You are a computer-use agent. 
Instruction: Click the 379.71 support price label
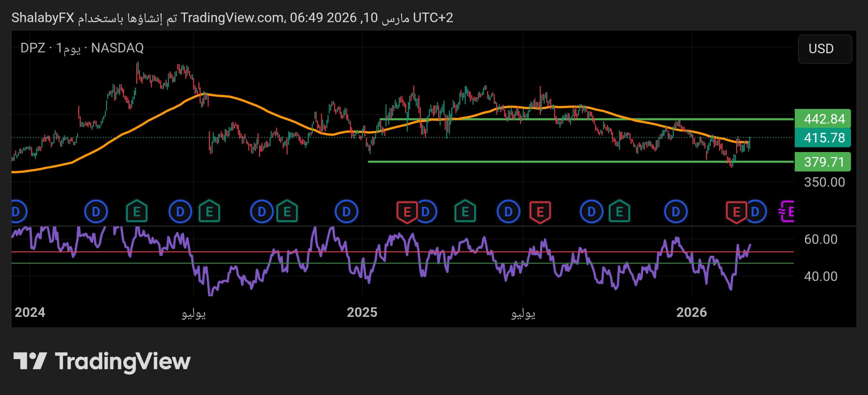pos(823,162)
